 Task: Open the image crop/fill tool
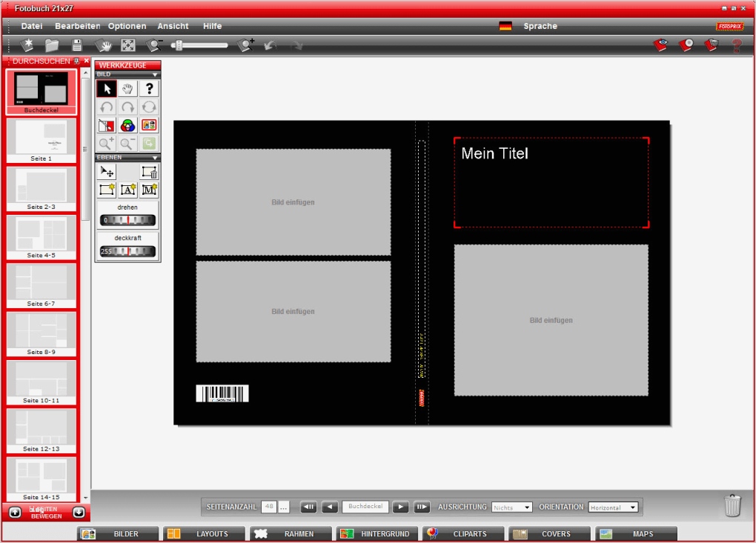click(107, 125)
